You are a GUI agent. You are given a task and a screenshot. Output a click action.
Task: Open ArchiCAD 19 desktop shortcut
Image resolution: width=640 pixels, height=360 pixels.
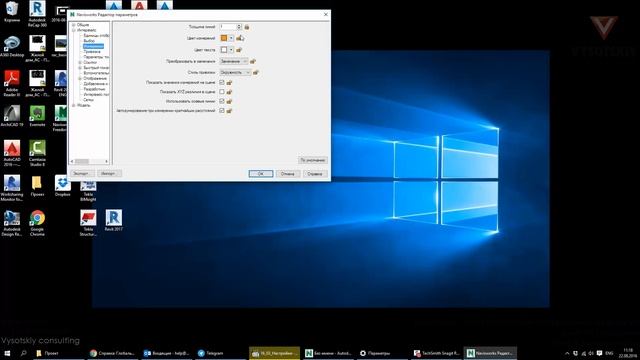pyautogui.click(x=12, y=116)
